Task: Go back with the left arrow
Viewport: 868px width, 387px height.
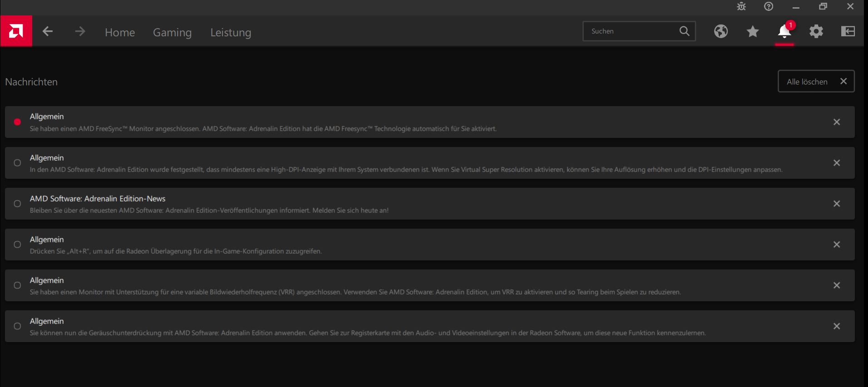Action: point(48,31)
